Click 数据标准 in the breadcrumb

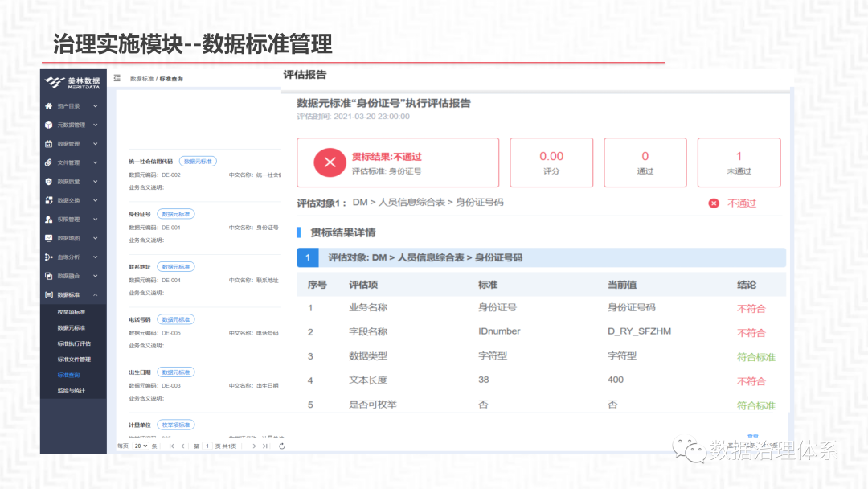tap(141, 80)
